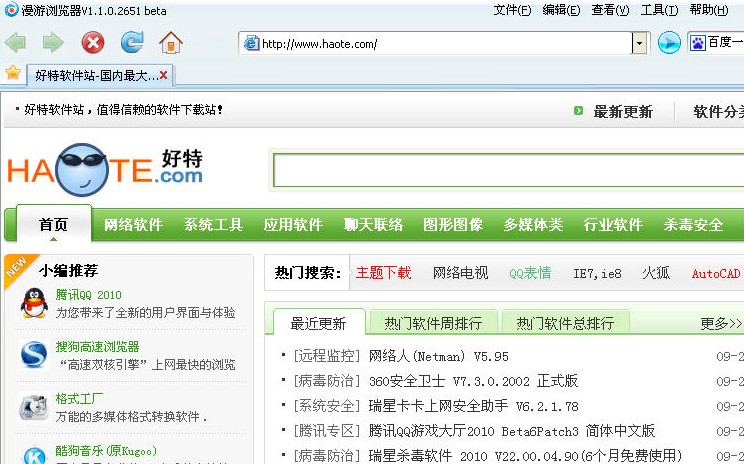Click the [远程监控] category tag

click(x=326, y=356)
